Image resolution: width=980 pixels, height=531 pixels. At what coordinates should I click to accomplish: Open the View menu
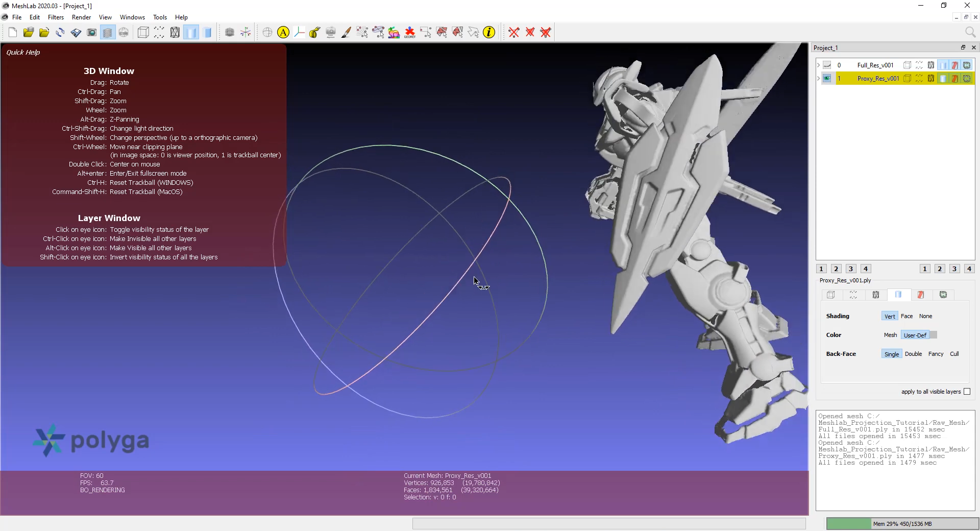[x=105, y=17]
